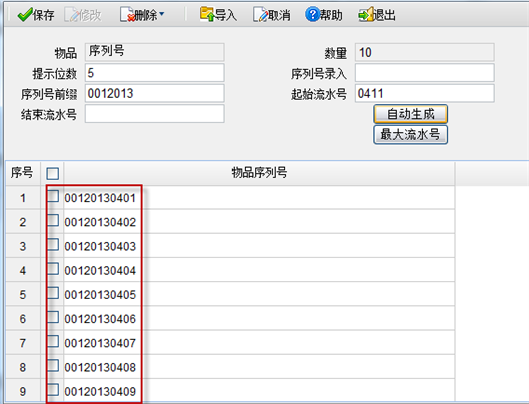Image resolution: width=529 pixels, height=404 pixels.
Task: Focus the 序列号录入 input field
Action: point(424,73)
